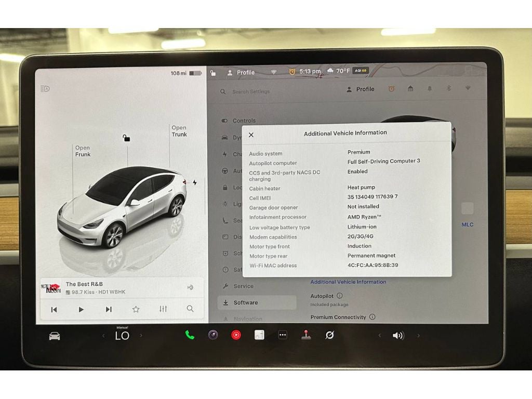
Task: Open notifications bell icon
Action: click(430, 89)
